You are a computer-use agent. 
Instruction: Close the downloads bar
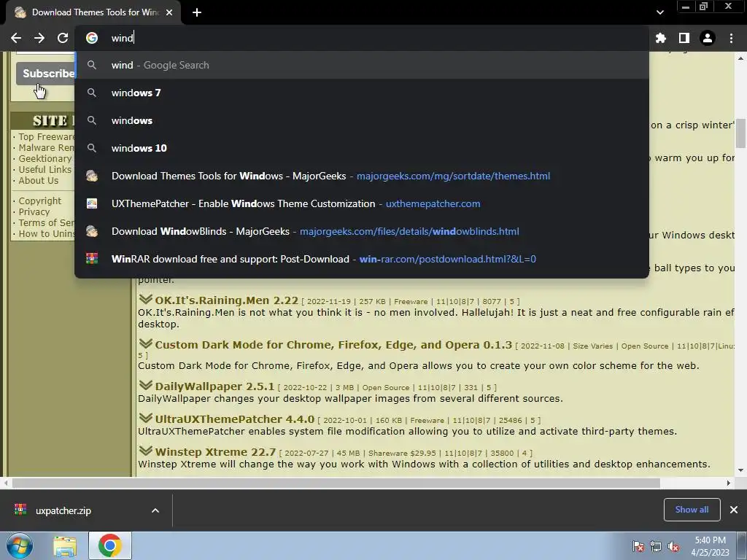click(x=734, y=510)
